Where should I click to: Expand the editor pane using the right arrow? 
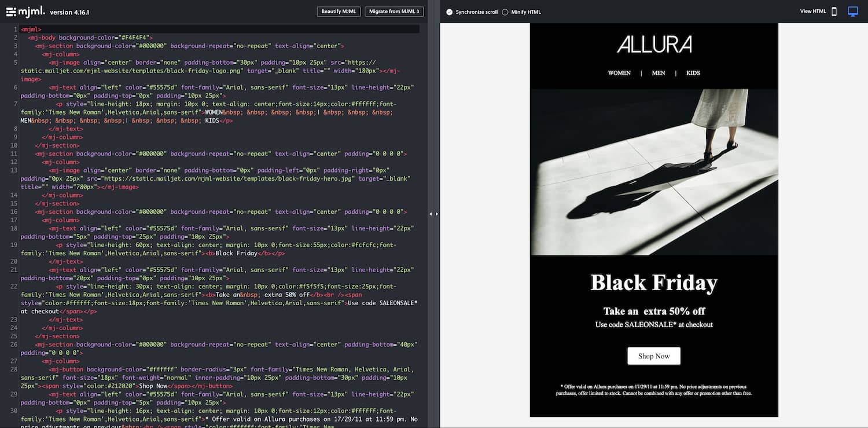[x=437, y=214]
